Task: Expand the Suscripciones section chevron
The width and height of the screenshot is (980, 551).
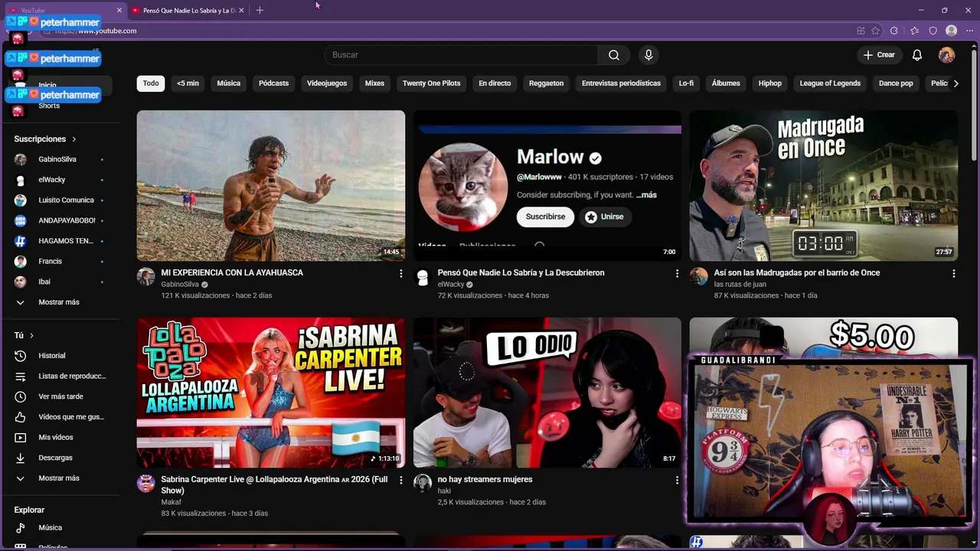Action: tap(74, 139)
